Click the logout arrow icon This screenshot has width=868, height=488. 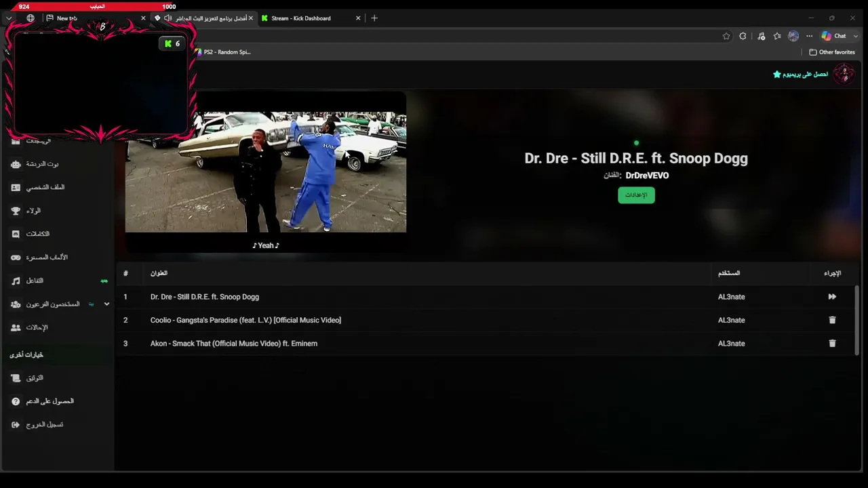click(x=16, y=425)
